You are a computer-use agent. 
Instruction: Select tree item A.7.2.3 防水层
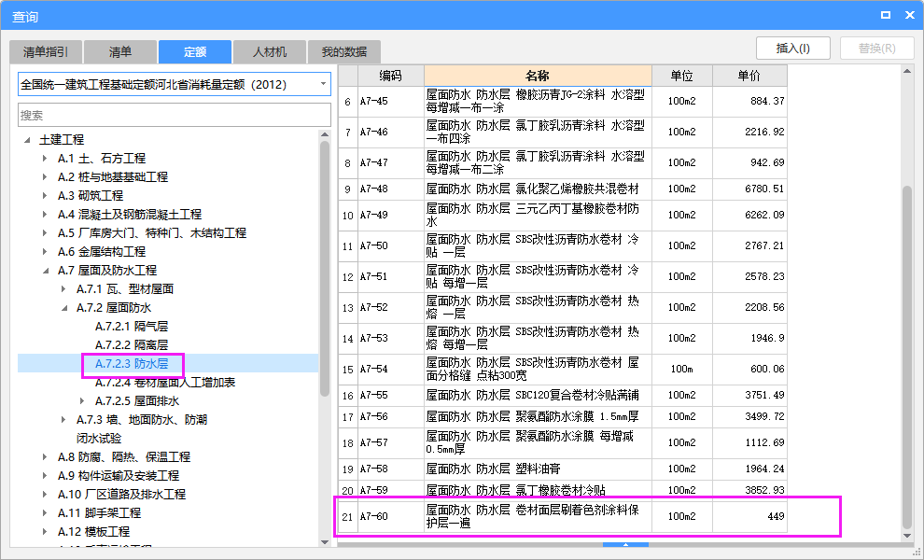[132, 364]
